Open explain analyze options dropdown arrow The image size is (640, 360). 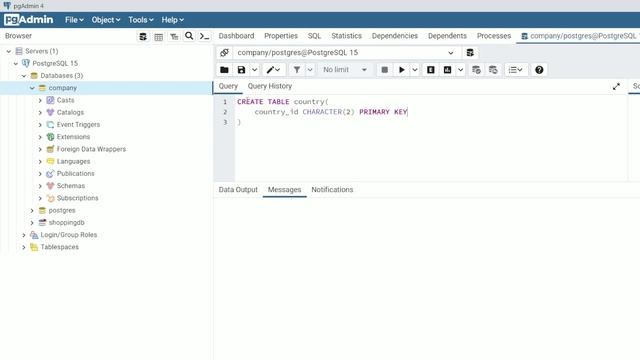pyautogui.click(x=460, y=70)
